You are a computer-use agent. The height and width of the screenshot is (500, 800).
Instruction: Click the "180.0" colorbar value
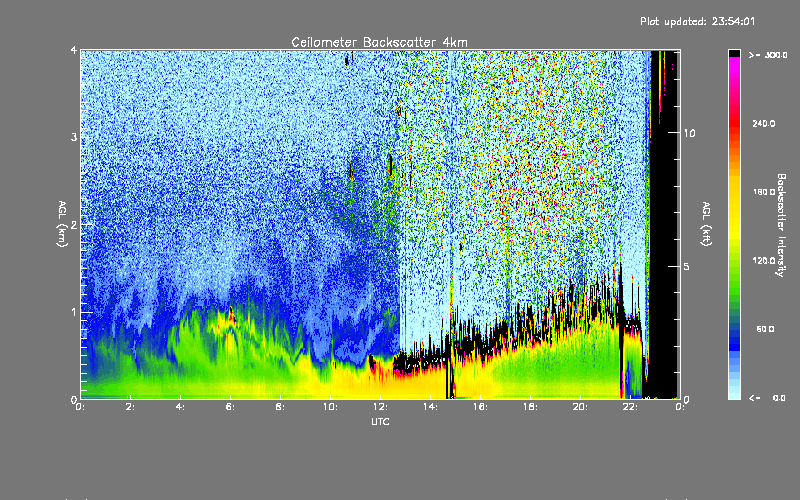point(764,192)
